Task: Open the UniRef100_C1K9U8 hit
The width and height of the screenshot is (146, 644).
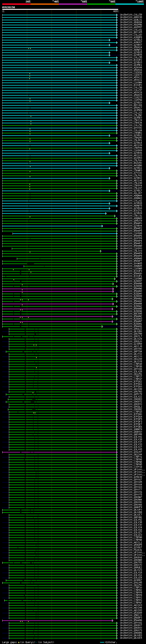Action: 131,233
